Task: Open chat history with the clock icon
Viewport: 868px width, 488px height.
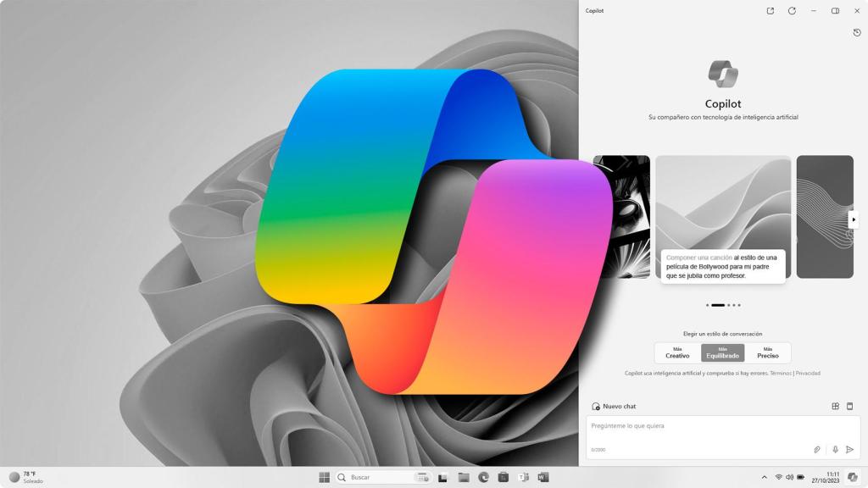Action: click(856, 32)
